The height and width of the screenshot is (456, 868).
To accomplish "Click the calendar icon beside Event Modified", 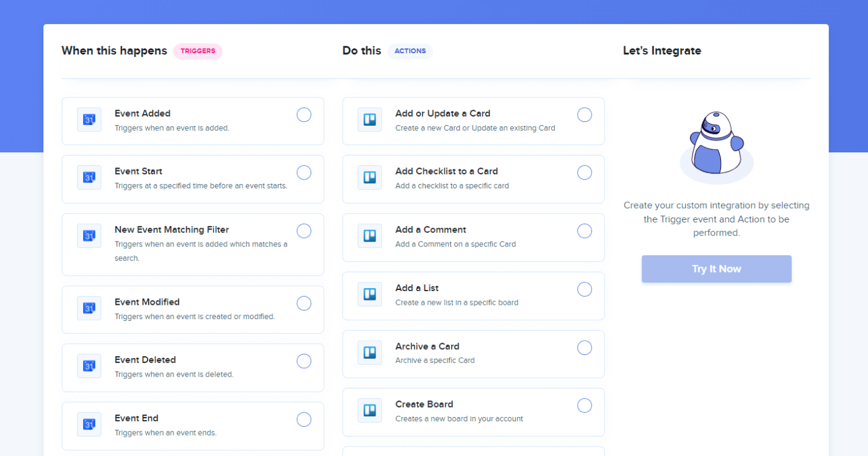I will click(x=89, y=308).
